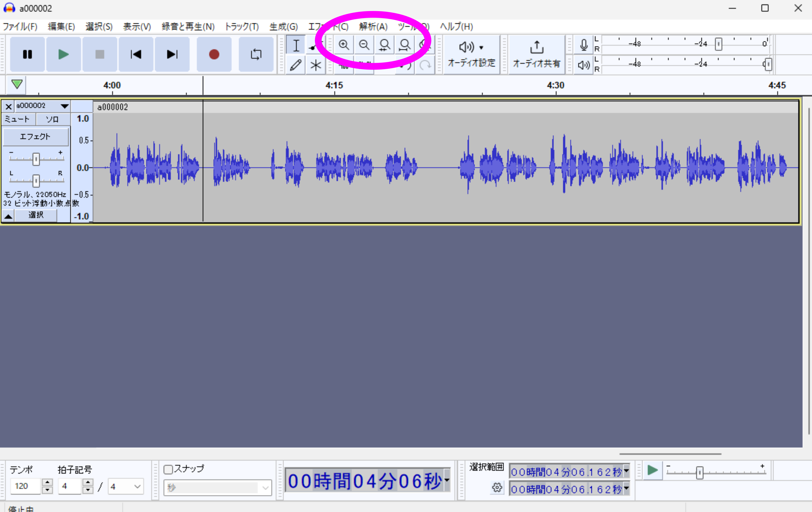Image resolution: width=812 pixels, height=512 pixels.
Task: Open 編集(E) menu
Action: (61, 26)
